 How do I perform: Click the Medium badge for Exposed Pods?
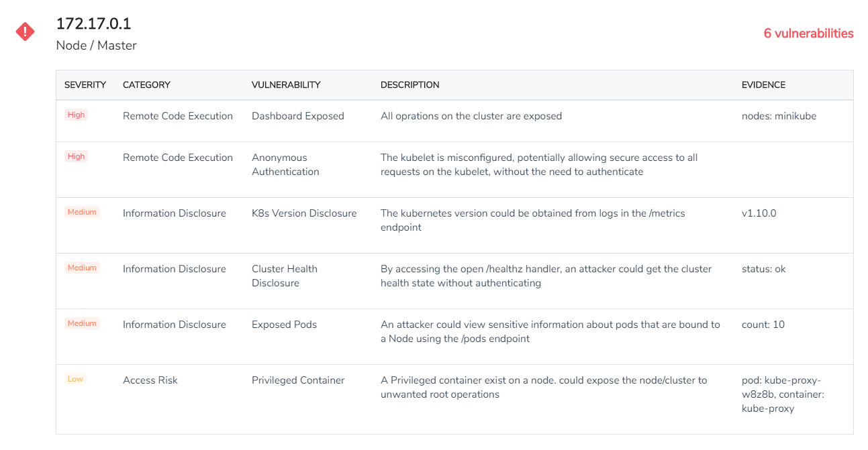(x=82, y=323)
